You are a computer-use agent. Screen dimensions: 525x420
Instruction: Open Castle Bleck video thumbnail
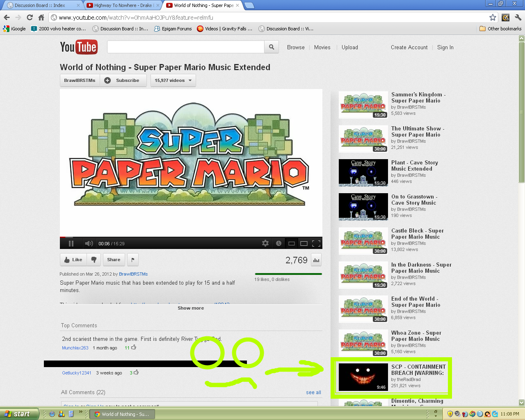click(363, 241)
